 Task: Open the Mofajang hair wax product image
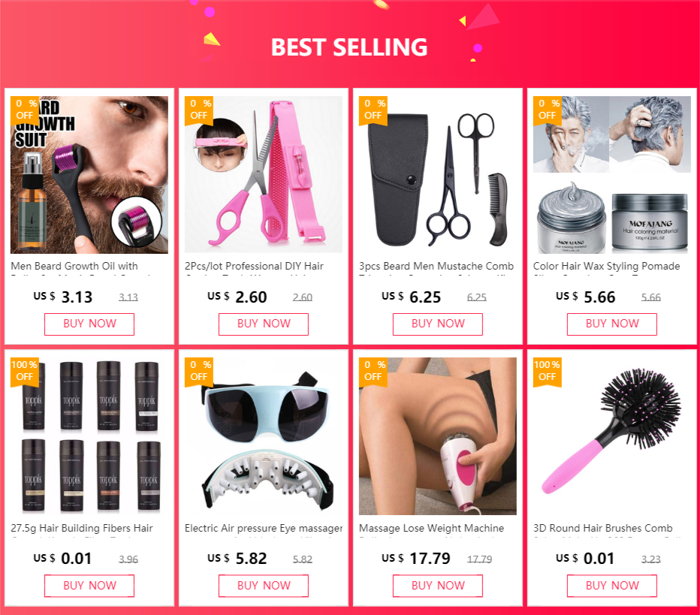(x=612, y=175)
